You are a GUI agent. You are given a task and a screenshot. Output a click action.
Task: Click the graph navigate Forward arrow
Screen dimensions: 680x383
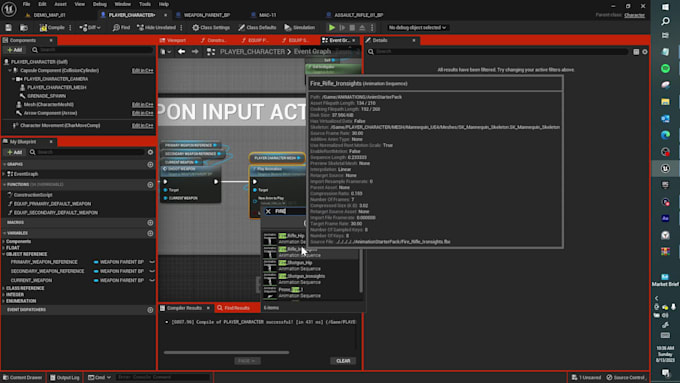point(195,52)
